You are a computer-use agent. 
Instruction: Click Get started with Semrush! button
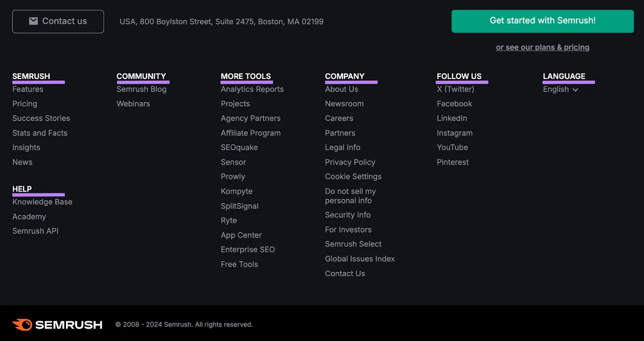543,21
